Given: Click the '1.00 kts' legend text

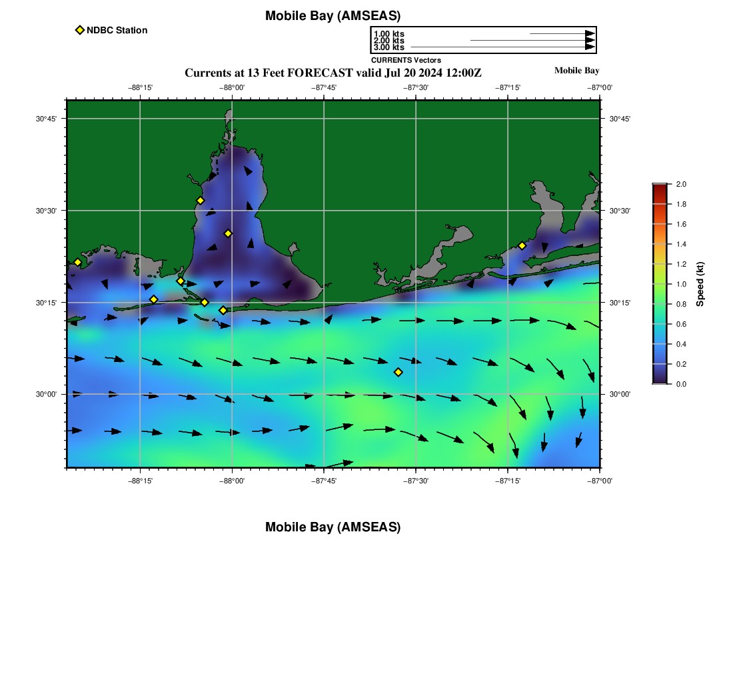Looking at the screenshot, I should pyautogui.click(x=389, y=34).
